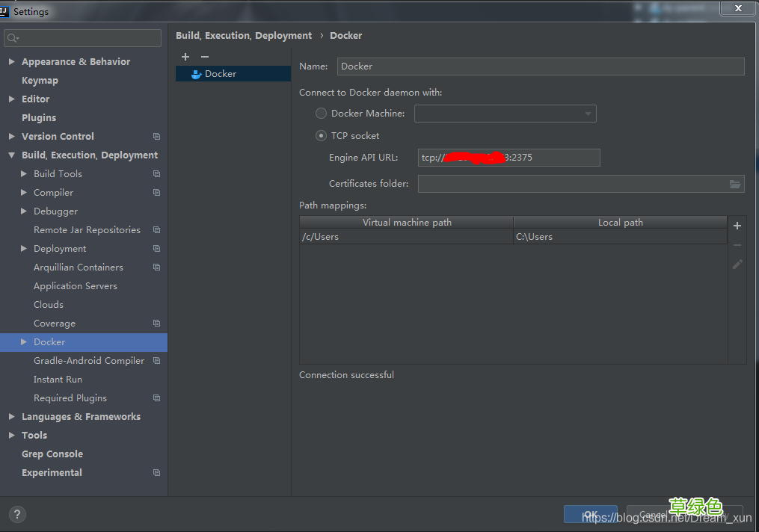The height and width of the screenshot is (532, 759).
Task: Click inside the Engine API URL field
Action: 508,157
